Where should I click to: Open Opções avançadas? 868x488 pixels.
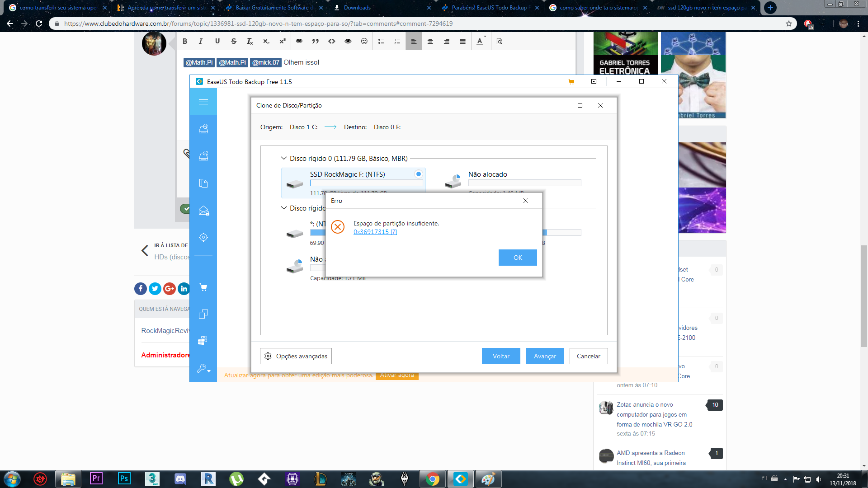pyautogui.click(x=296, y=356)
